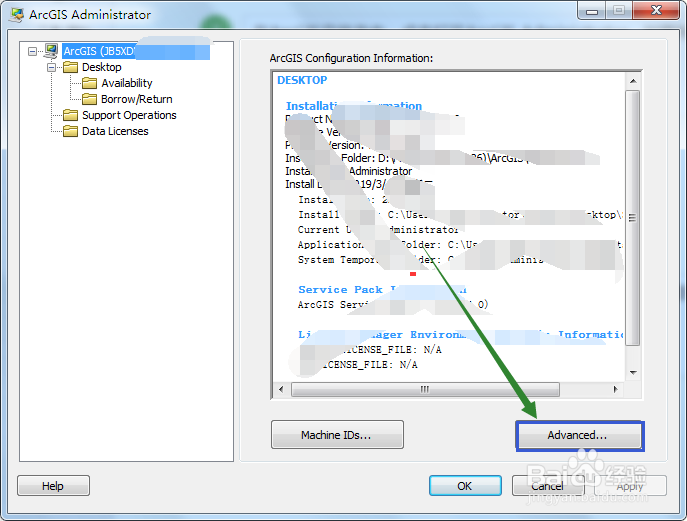Viewport: 687px width, 521px height.
Task: Click the ArcGIS Configuration Information label
Action: pyautogui.click(x=351, y=58)
